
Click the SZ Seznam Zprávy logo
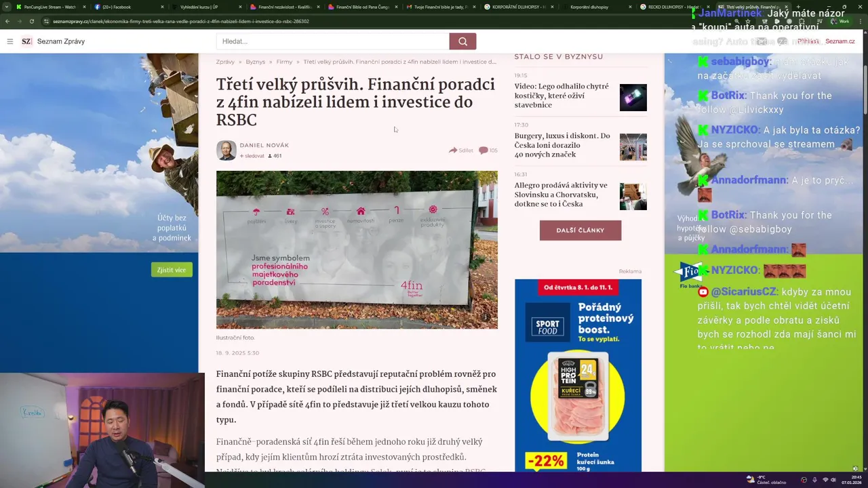coord(53,41)
